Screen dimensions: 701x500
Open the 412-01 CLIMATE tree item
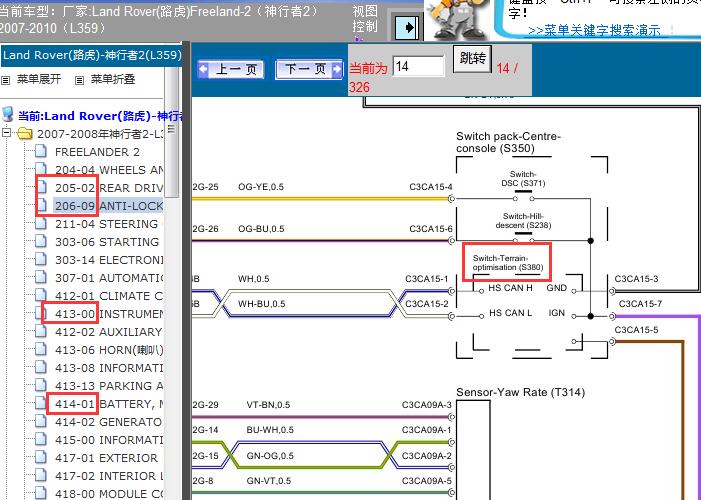(x=109, y=296)
